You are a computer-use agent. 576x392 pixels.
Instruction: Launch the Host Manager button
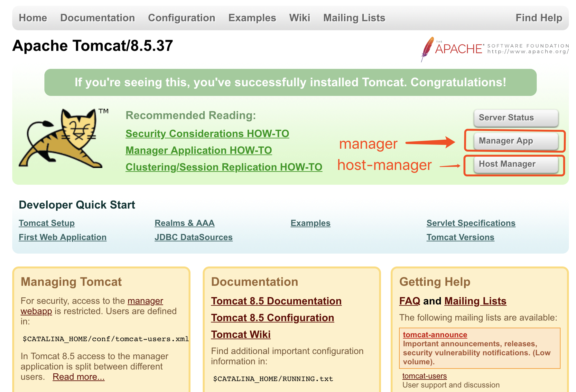[x=516, y=164]
